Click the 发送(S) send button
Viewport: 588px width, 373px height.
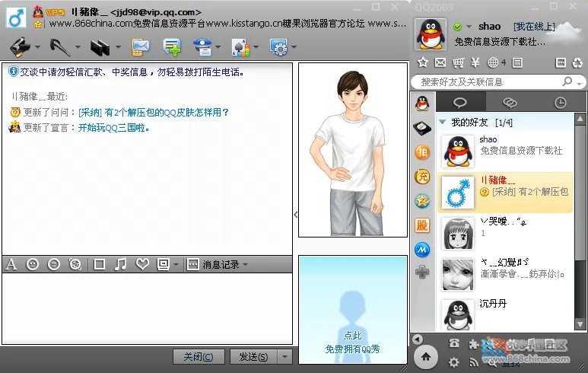253,356
